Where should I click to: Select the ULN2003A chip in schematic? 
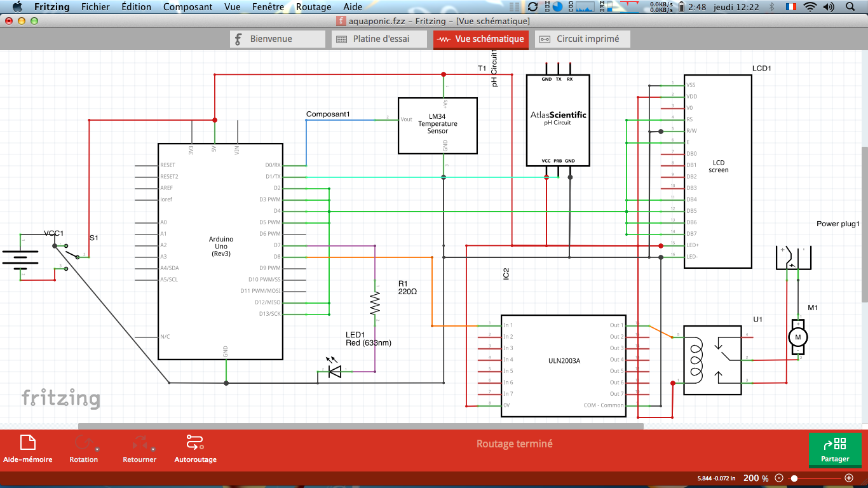pos(564,365)
